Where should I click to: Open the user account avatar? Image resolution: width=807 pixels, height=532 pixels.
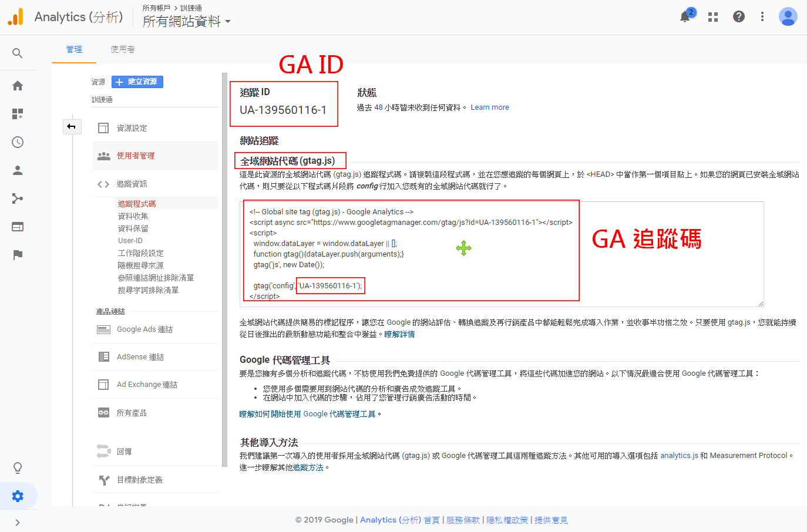coord(788,16)
